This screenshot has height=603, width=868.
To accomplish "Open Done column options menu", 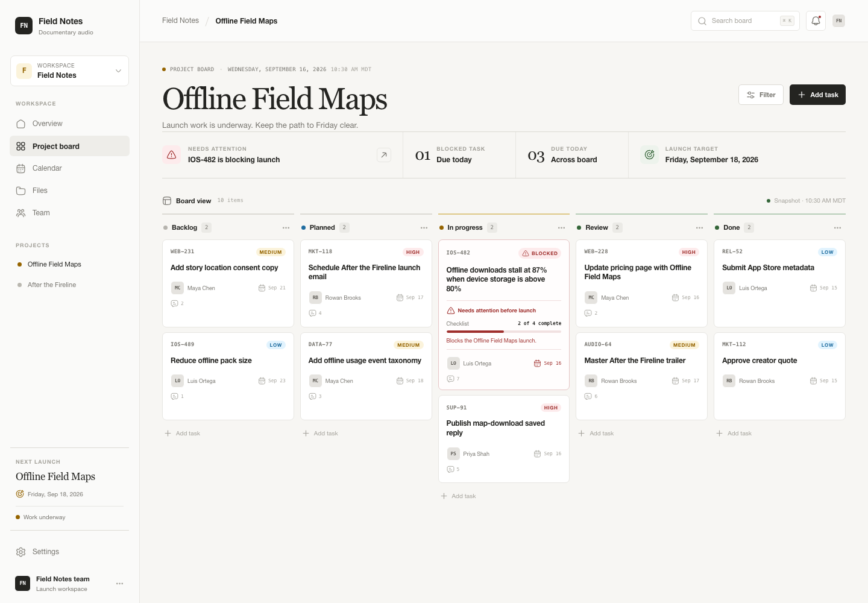I will (x=837, y=228).
